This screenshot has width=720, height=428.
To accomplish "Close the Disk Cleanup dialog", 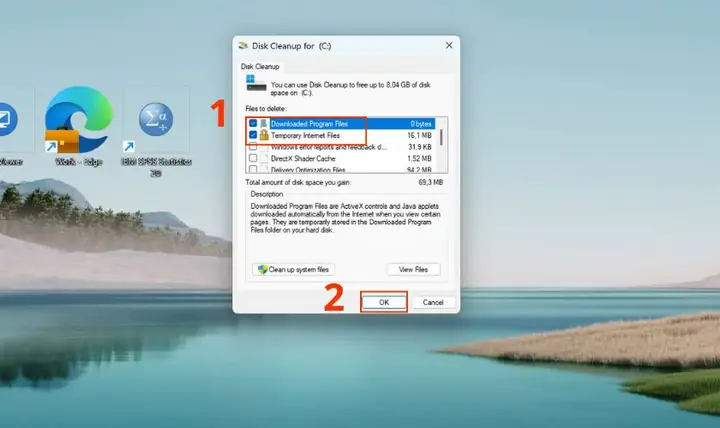I will click(449, 45).
